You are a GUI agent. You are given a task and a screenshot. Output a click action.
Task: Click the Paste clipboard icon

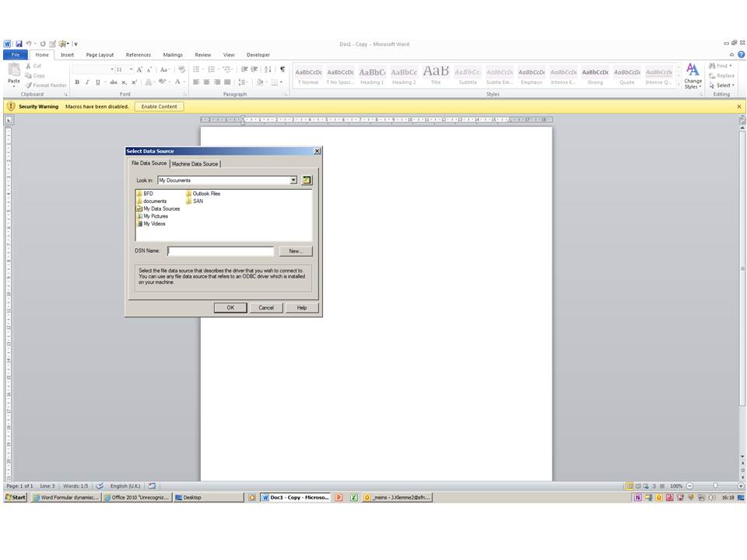(x=14, y=70)
